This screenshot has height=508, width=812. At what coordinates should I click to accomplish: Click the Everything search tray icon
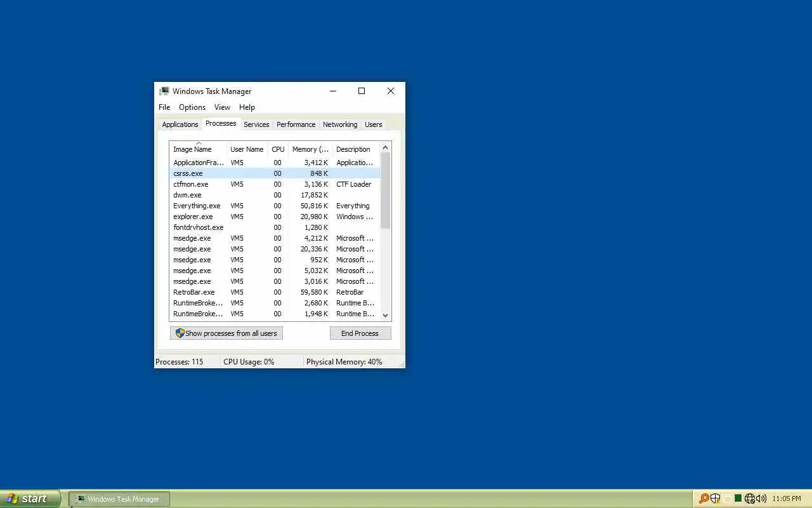tap(704, 498)
